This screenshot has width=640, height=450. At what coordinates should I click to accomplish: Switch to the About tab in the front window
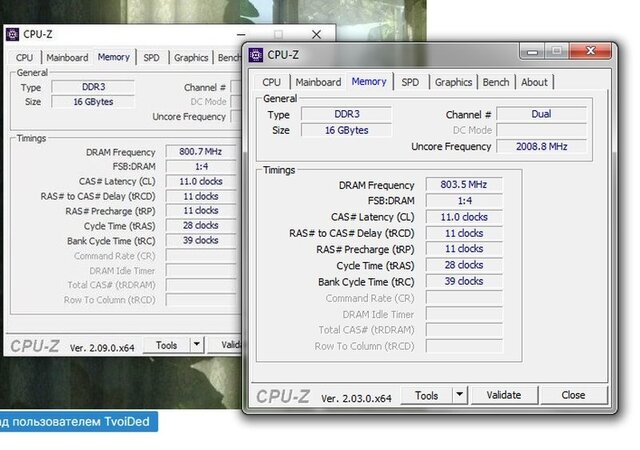point(534,82)
